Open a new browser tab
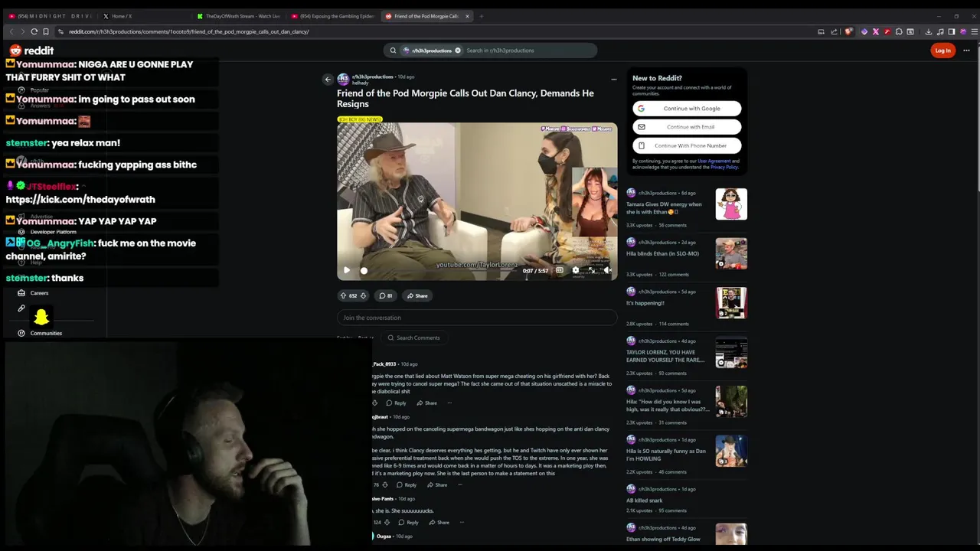Screen dimensions: 980x551 [x=481, y=16]
